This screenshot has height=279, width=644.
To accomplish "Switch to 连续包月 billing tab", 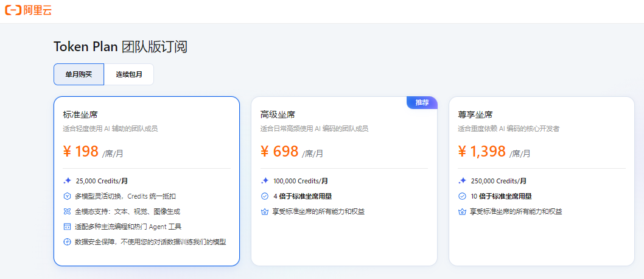I will (129, 74).
